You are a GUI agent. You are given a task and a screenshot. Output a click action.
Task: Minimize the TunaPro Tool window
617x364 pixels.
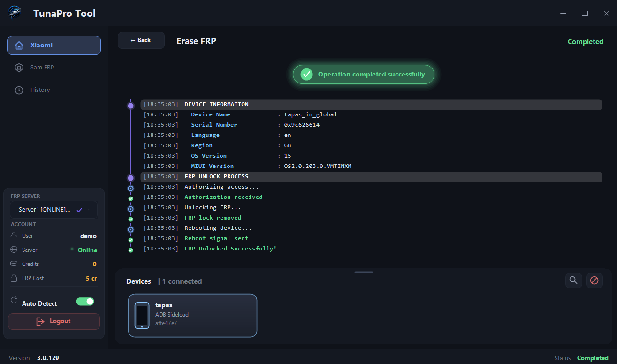pyautogui.click(x=564, y=14)
